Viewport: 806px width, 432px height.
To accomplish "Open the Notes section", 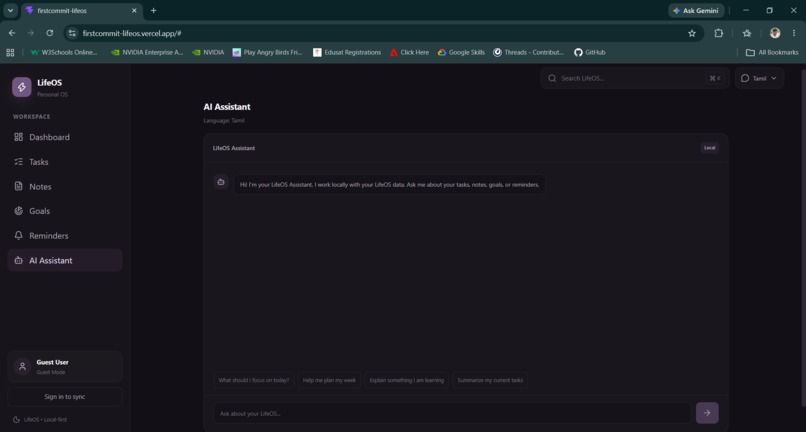I will (x=65, y=187).
